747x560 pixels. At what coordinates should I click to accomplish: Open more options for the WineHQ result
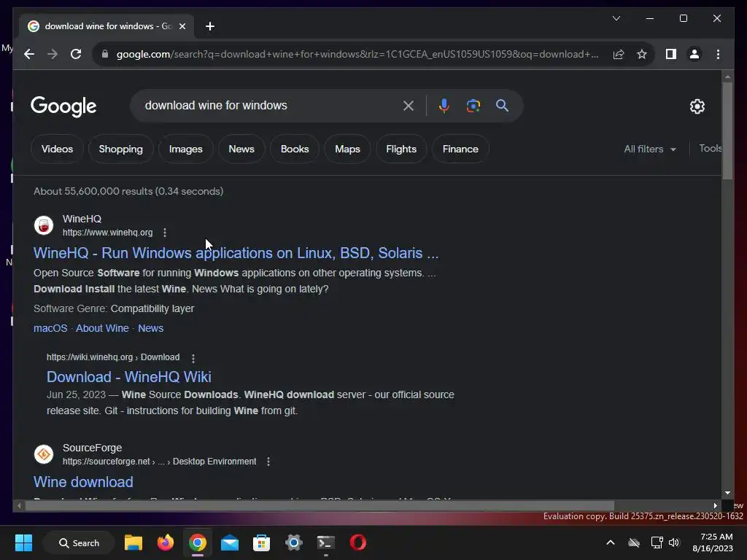click(x=165, y=233)
